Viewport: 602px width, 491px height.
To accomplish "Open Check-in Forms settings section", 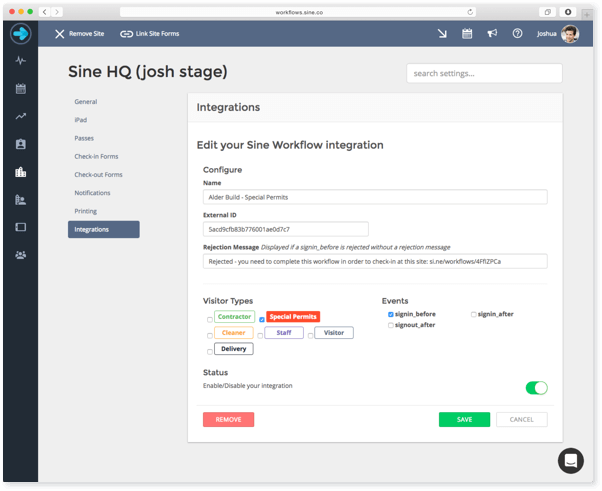I will click(96, 156).
